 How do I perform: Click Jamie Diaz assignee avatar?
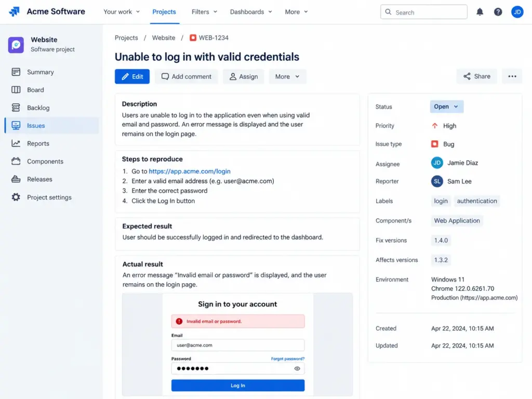437,163
